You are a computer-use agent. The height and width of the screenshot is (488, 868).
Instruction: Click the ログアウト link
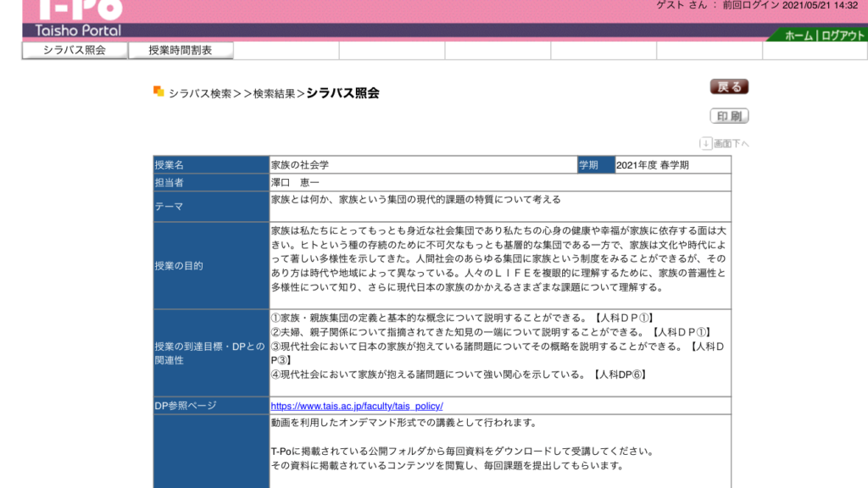(x=843, y=36)
